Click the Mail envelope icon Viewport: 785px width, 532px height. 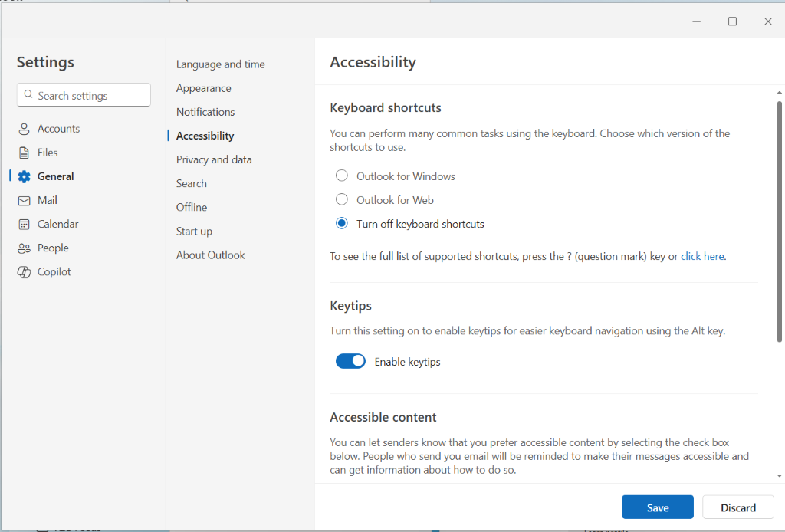coord(24,200)
